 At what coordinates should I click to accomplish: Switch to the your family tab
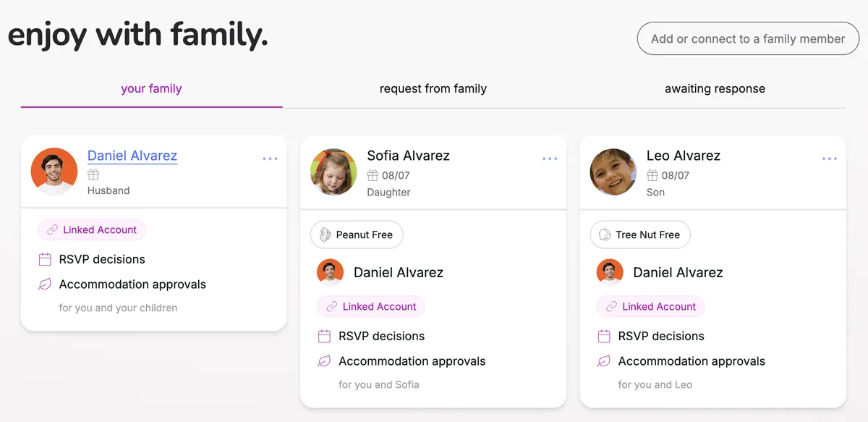click(x=151, y=89)
